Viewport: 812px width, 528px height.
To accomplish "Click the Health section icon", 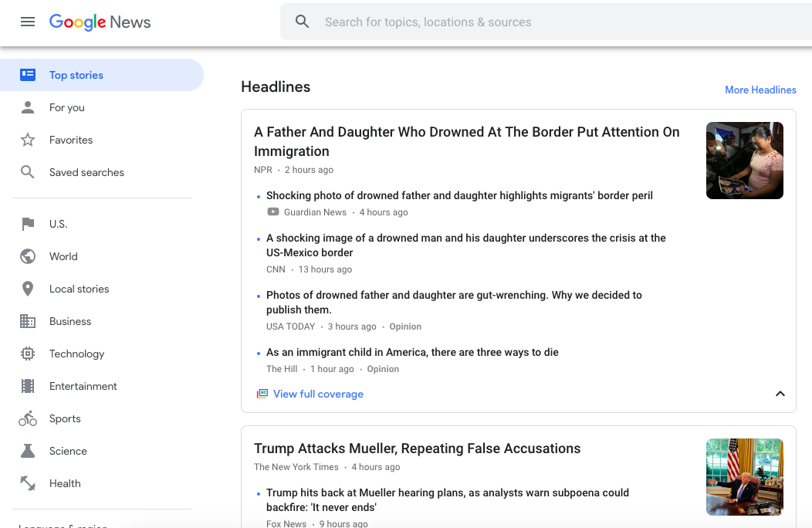I will click(28, 483).
